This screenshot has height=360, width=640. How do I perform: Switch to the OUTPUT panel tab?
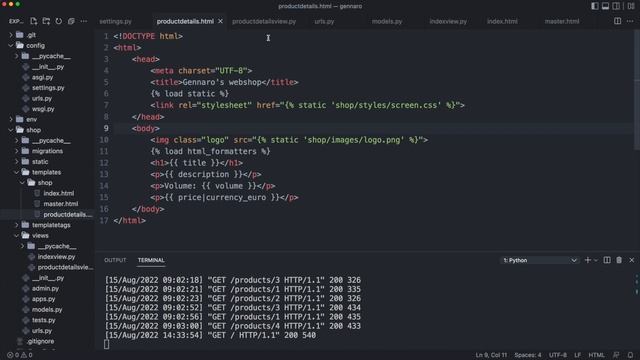click(115, 260)
